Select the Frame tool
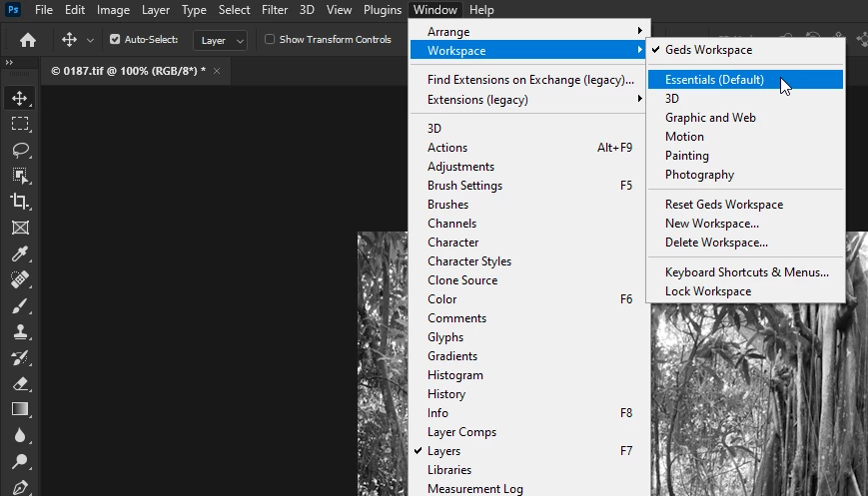 click(x=20, y=228)
